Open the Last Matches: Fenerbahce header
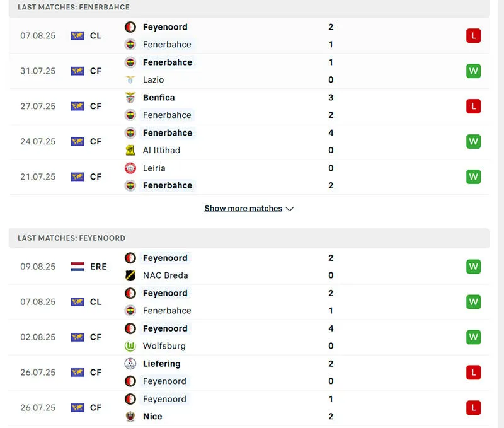 pyautogui.click(x=74, y=8)
